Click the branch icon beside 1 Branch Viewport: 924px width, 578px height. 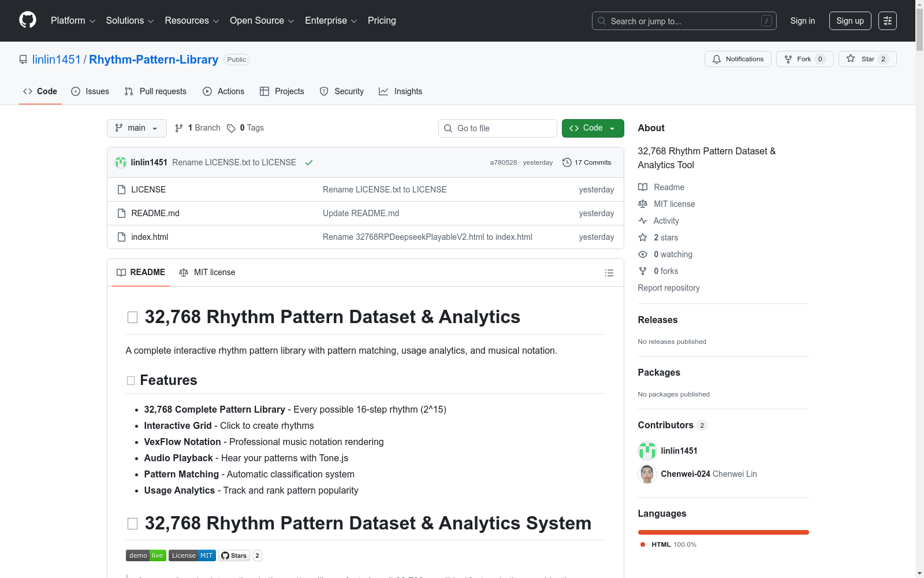[x=179, y=128]
